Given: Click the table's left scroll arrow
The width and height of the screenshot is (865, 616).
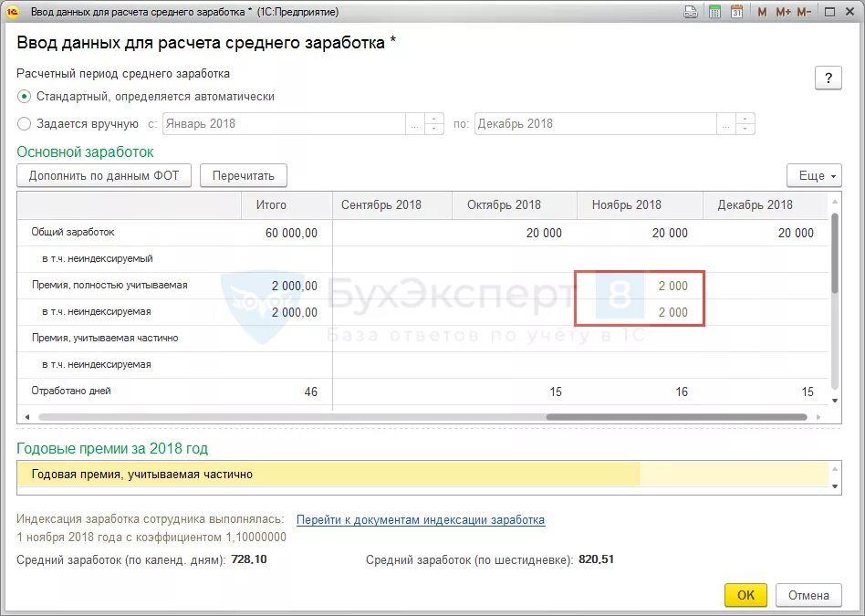Looking at the screenshot, I should click(27, 417).
